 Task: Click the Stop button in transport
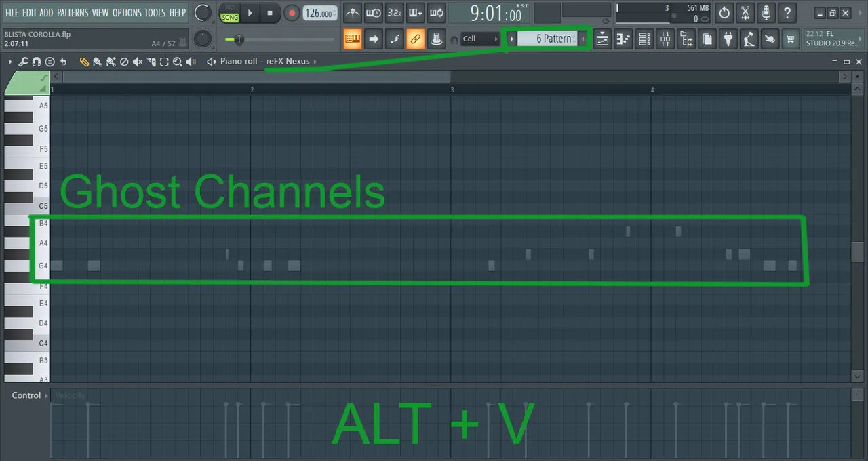coord(270,13)
